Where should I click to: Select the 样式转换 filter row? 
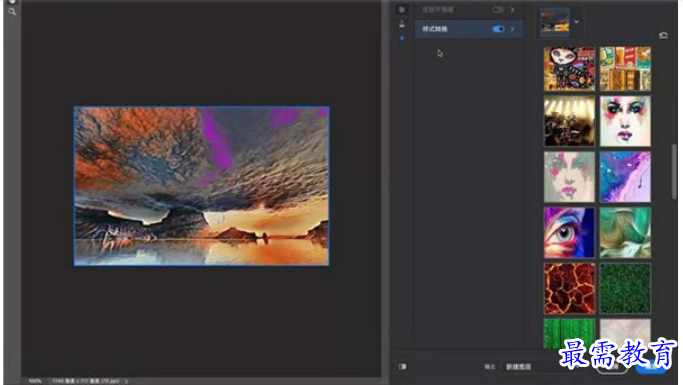coord(469,29)
